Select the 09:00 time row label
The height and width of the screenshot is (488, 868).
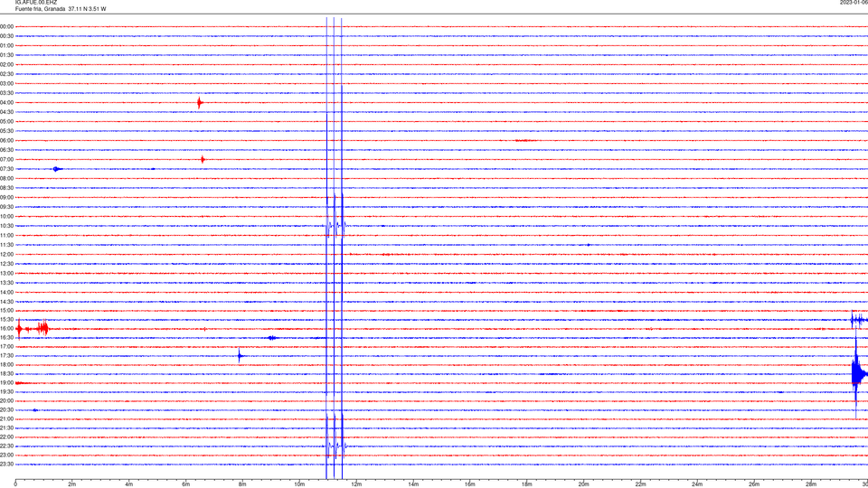pyautogui.click(x=6, y=198)
